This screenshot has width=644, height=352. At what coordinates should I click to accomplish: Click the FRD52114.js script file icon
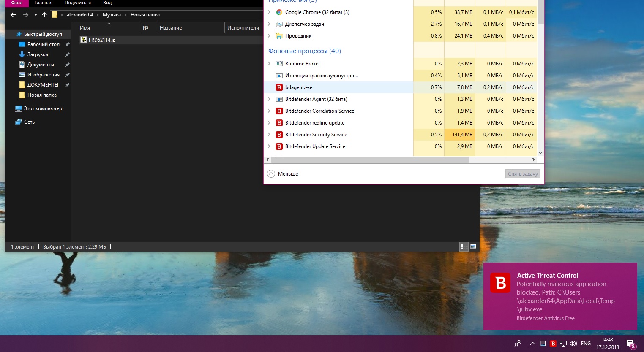point(84,40)
